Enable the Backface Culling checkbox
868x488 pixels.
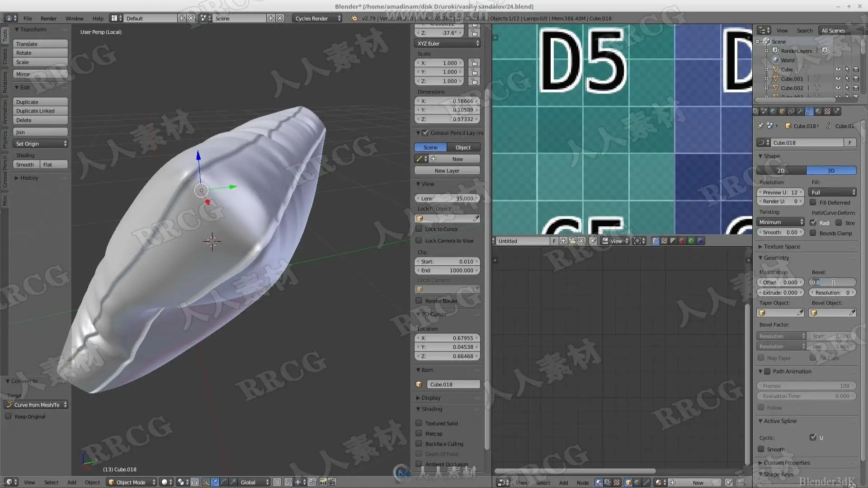[x=419, y=444]
